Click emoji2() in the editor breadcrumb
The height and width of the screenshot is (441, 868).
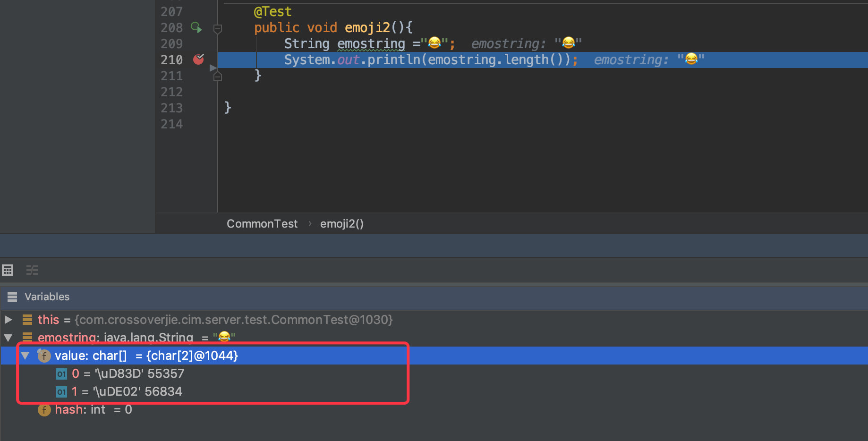coord(342,224)
